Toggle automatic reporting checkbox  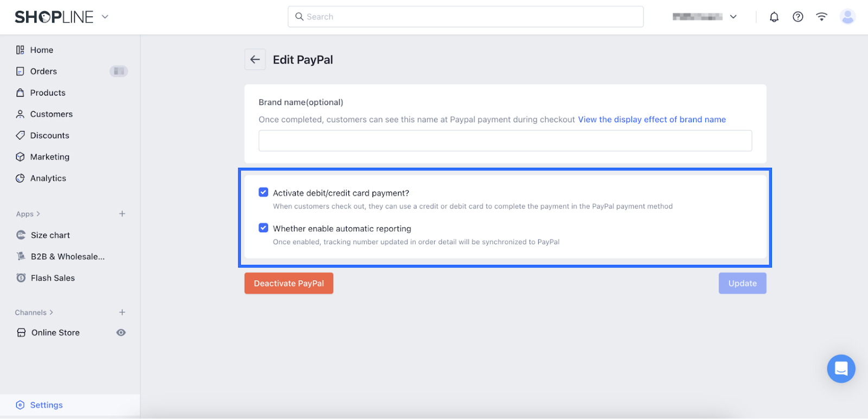click(264, 228)
